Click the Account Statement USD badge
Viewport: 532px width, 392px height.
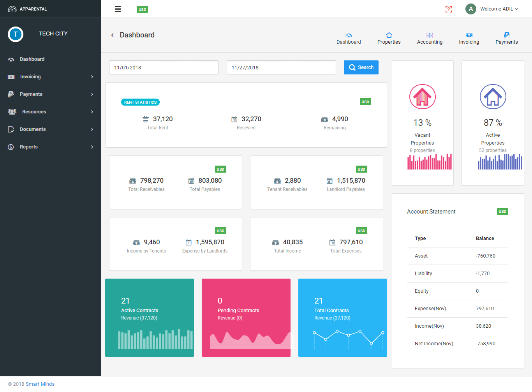502,212
